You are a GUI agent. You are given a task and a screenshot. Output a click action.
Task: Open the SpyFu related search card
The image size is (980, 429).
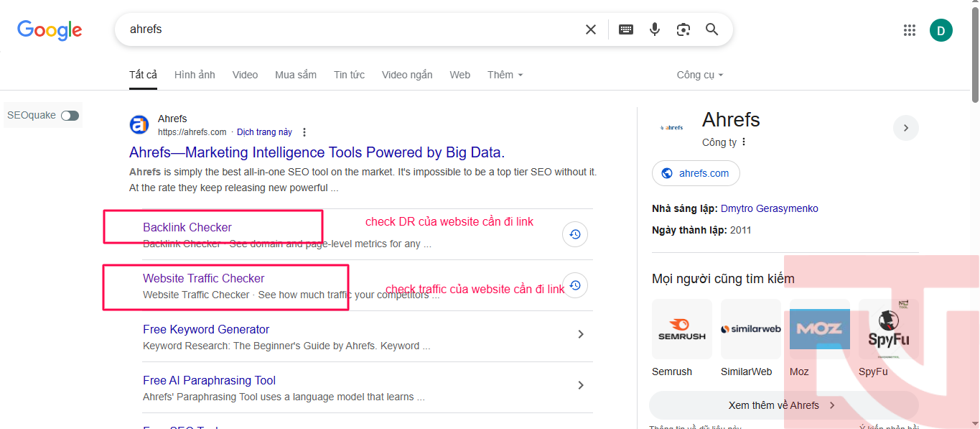(x=888, y=338)
